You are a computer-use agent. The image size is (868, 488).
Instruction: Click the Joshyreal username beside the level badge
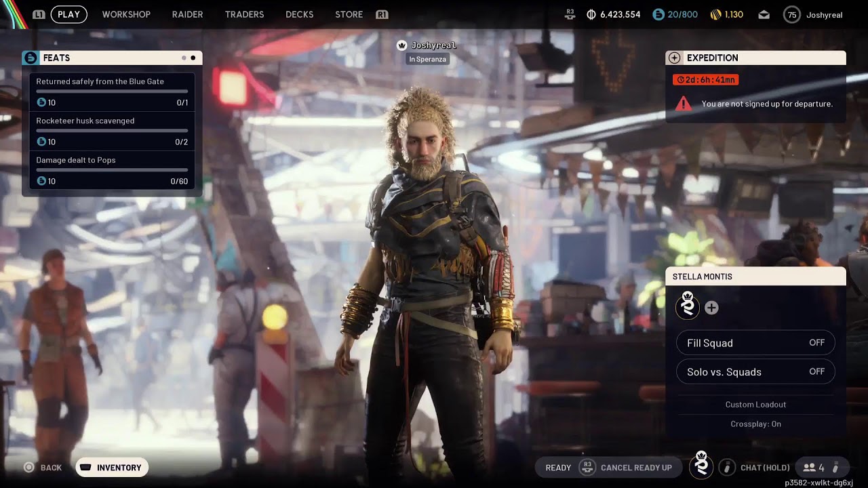click(x=824, y=15)
